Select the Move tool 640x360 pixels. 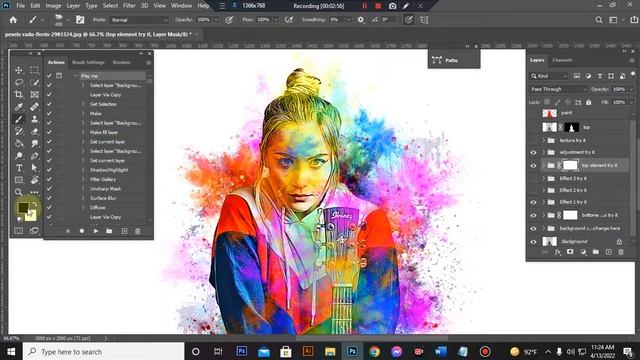[x=19, y=70]
